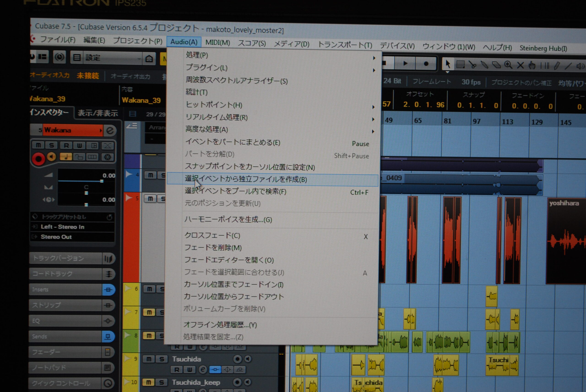Toggle Record Enable in Wakana inspector

[38, 158]
